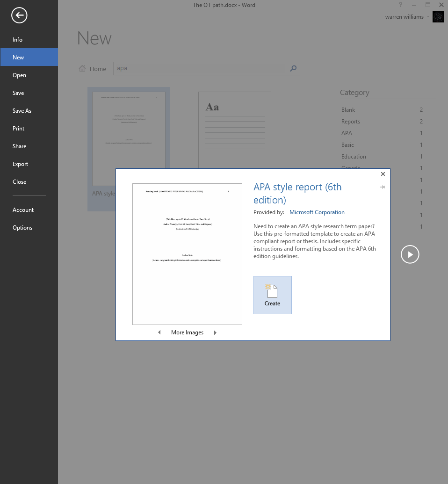Show previous preview image
The height and width of the screenshot is (484, 448).
[159, 332]
